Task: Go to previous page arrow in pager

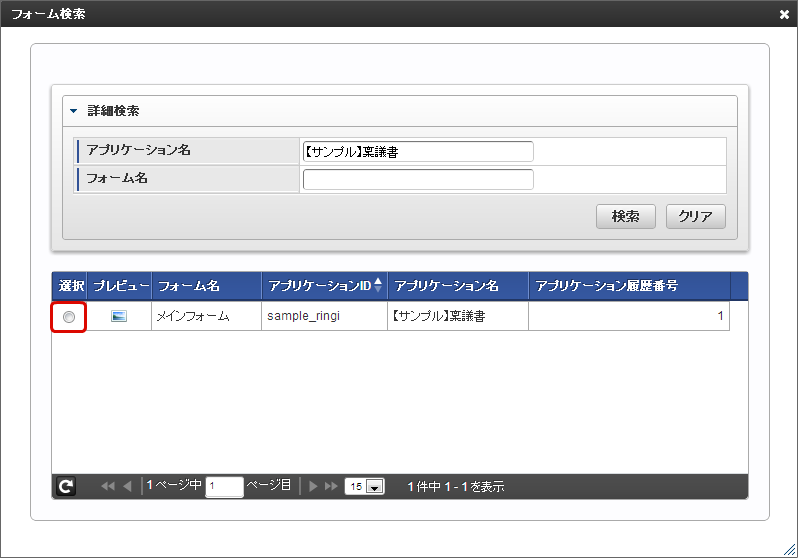Action: [x=127, y=486]
